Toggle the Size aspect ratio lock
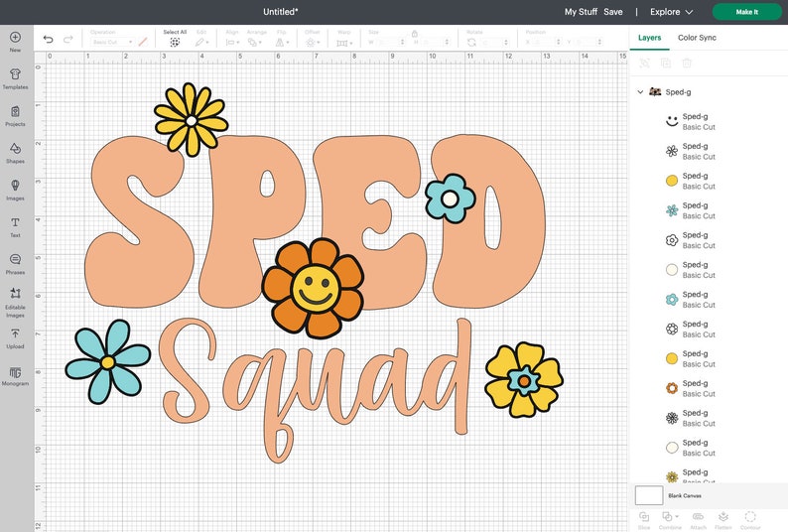Image resolution: width=788 pixels, height=532 pixels. (415, 34)
